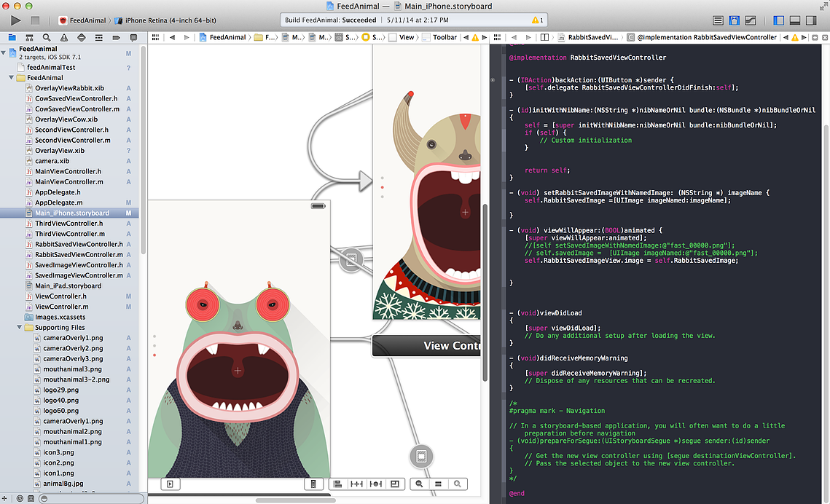Zoom in the storyboard canvas

tap(458, 484)
